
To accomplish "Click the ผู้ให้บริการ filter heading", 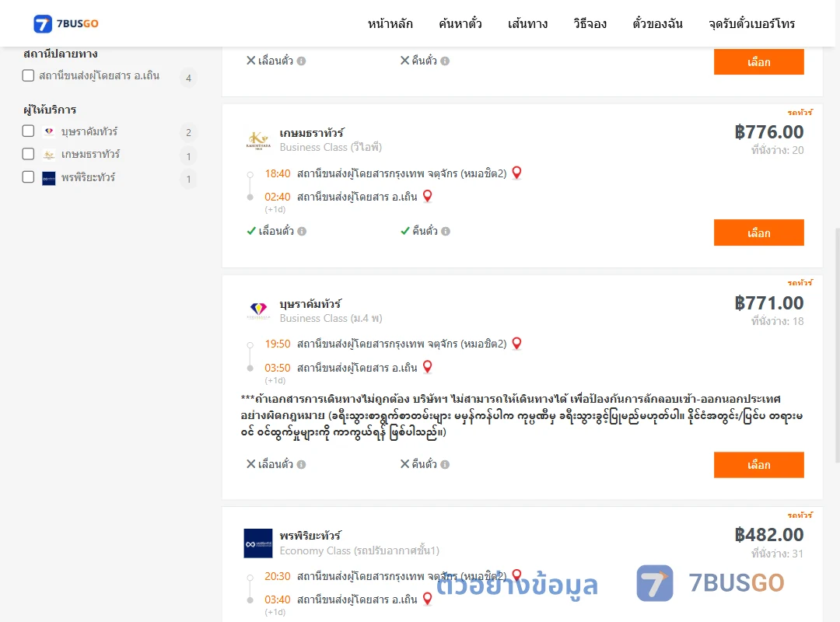I will (x=50, y=110).
